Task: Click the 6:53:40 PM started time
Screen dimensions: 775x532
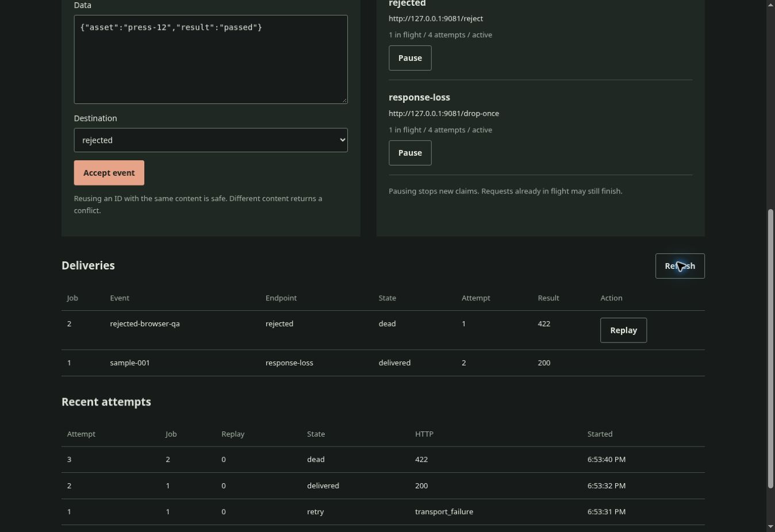Action: click(x=607, y=459)
